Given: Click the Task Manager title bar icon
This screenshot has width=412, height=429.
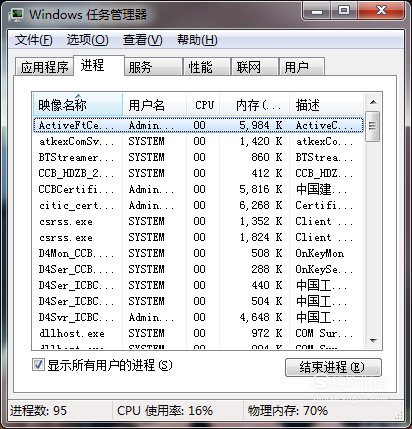Looking at the screenshot, I should pyautogui.click(x=16, y=14).
